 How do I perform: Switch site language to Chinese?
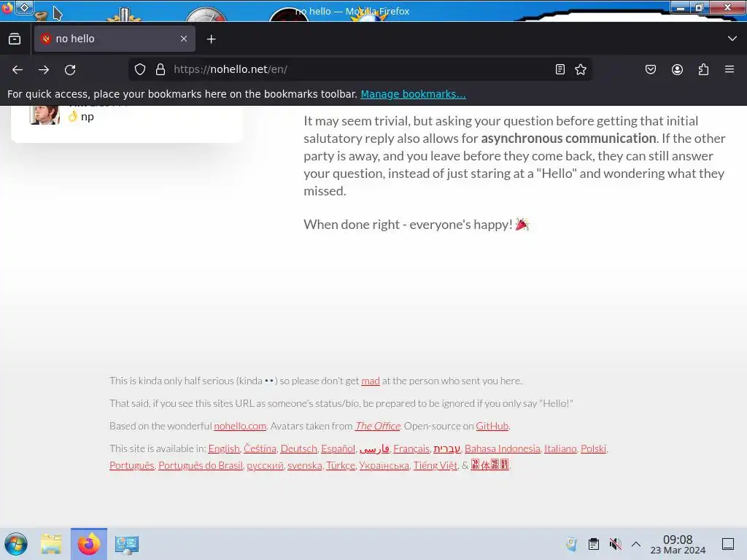click(x=489, y=464)
